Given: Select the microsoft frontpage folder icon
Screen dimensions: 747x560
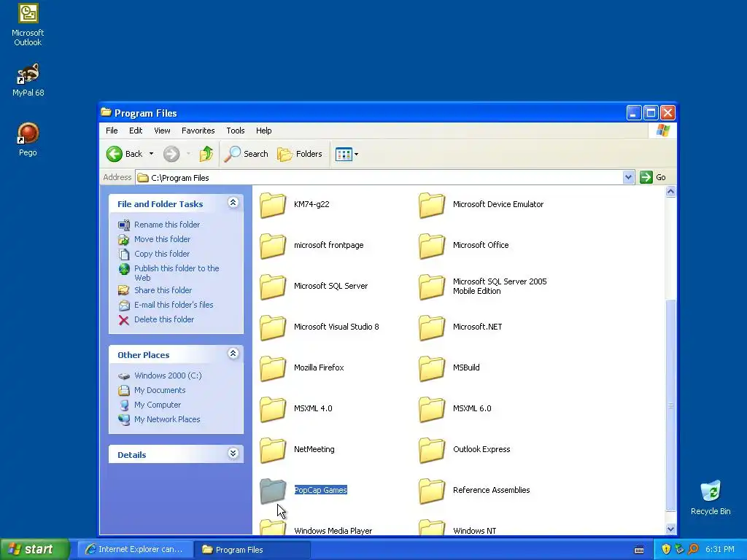Looking at the screenshot, I should coord(273,245).
